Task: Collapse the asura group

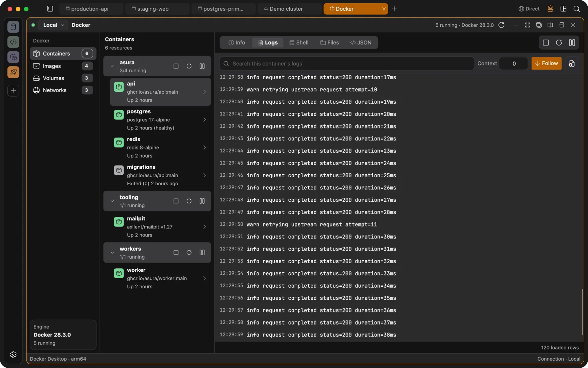Action: [112, 66]
